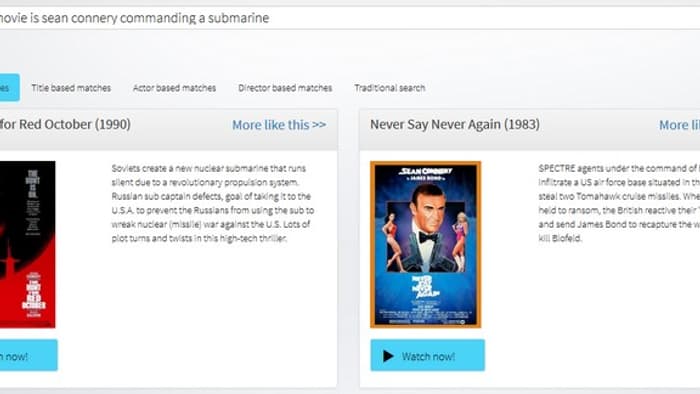Open the Hunt for Red October (1990) title

tap(65, 124)
